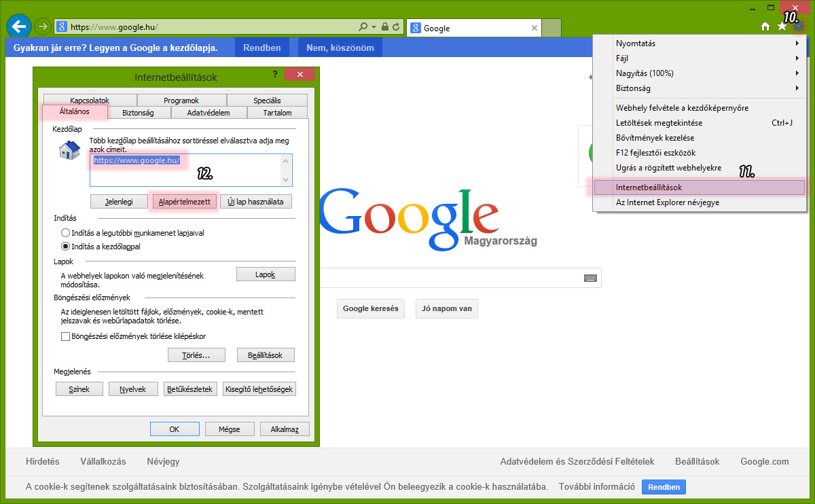This screenshot has width=815, height=504.
Task: Click the magnifier search icon in the address bar
Action: 363,27
